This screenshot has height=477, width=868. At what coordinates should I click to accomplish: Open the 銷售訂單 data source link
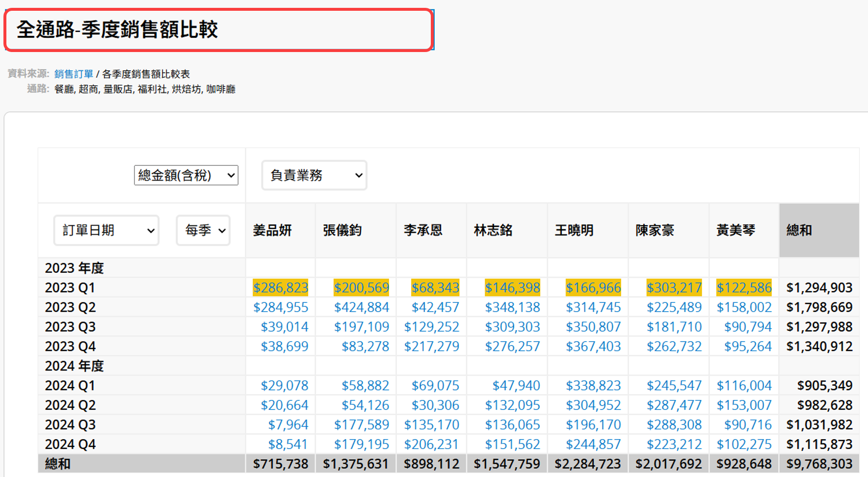tap(74, 74)
